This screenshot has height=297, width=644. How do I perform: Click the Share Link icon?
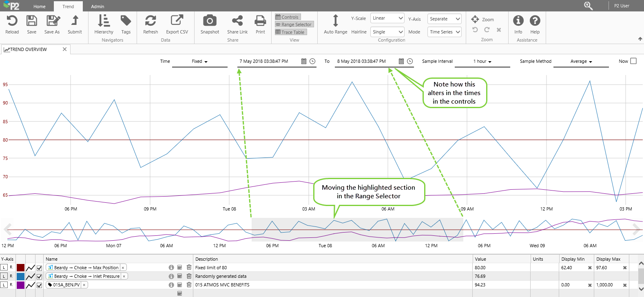[x=237, y=21]
